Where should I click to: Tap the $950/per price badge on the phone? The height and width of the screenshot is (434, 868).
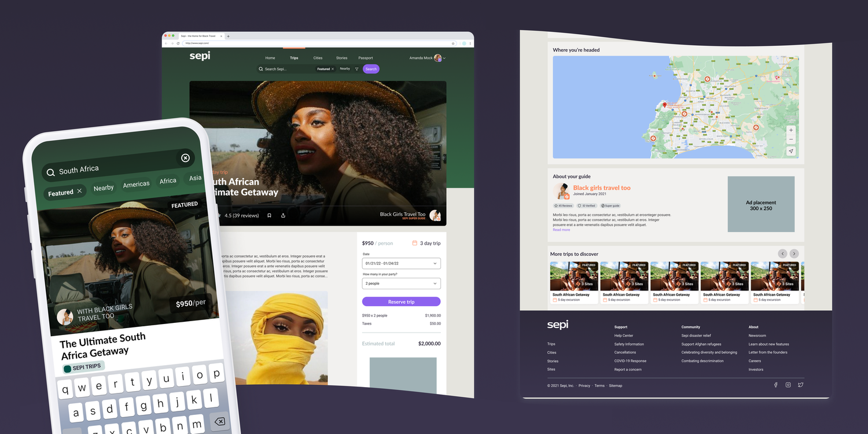pos(191,303)
